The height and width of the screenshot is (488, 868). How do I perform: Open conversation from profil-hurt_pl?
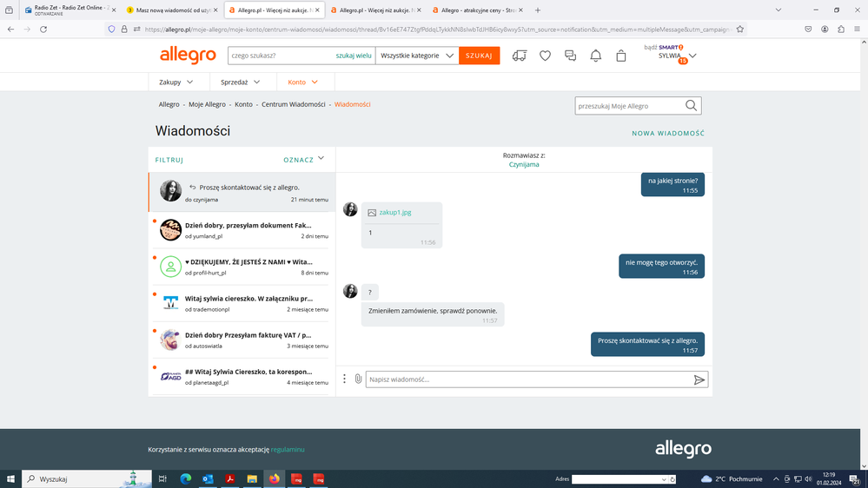pyautogui.click(x=242, y=267)
